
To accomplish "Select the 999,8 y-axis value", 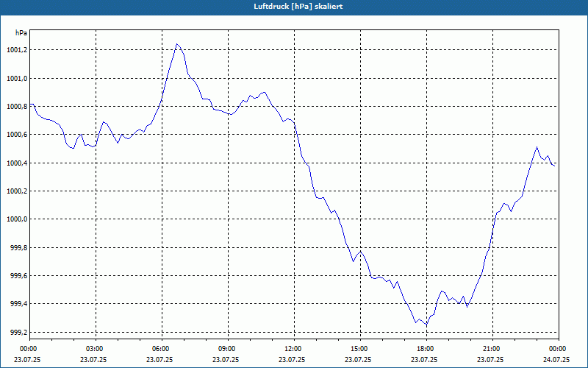I will click(18, 248).
